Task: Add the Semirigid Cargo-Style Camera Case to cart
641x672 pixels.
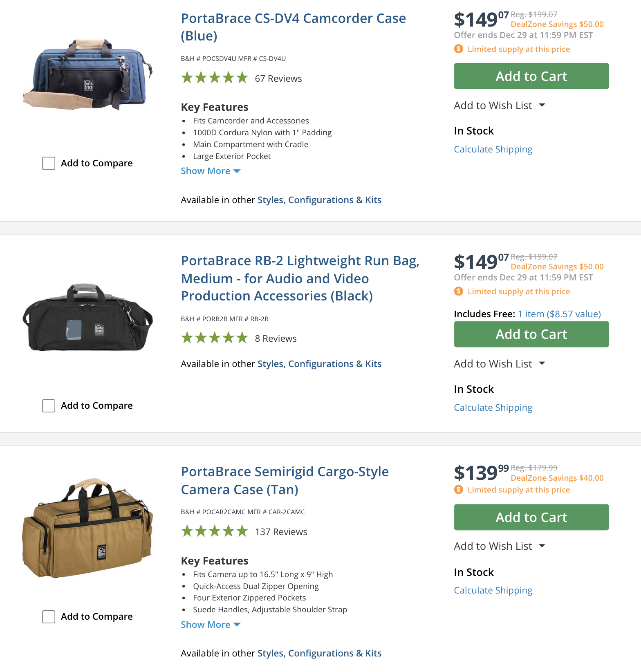Action: (x=531, y=517)
